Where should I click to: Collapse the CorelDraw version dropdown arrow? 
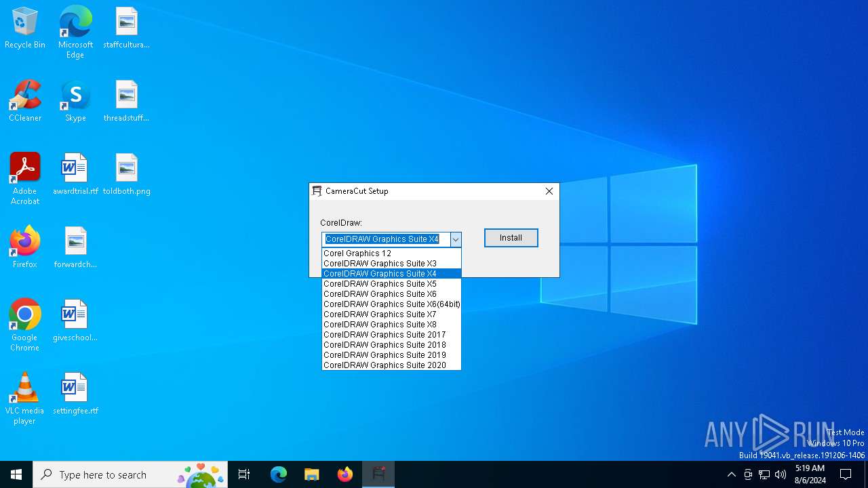(x=456, y=239)
